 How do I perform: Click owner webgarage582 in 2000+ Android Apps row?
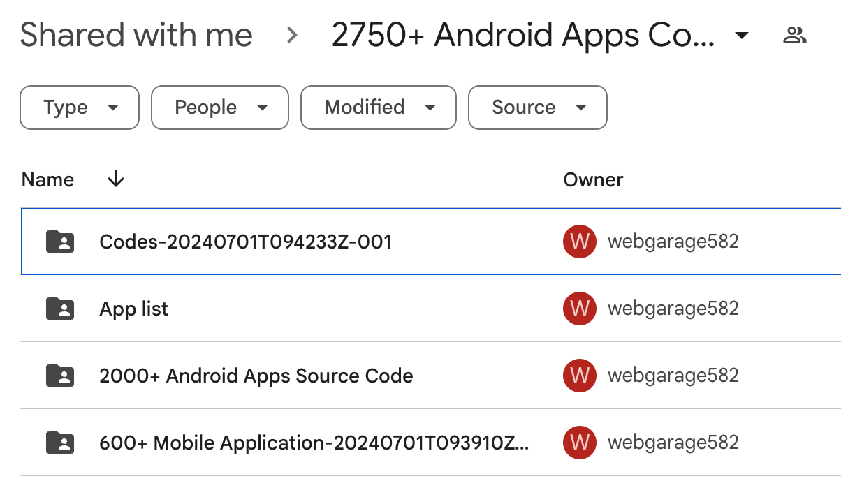pyautogui.click(x=673, y=376)
